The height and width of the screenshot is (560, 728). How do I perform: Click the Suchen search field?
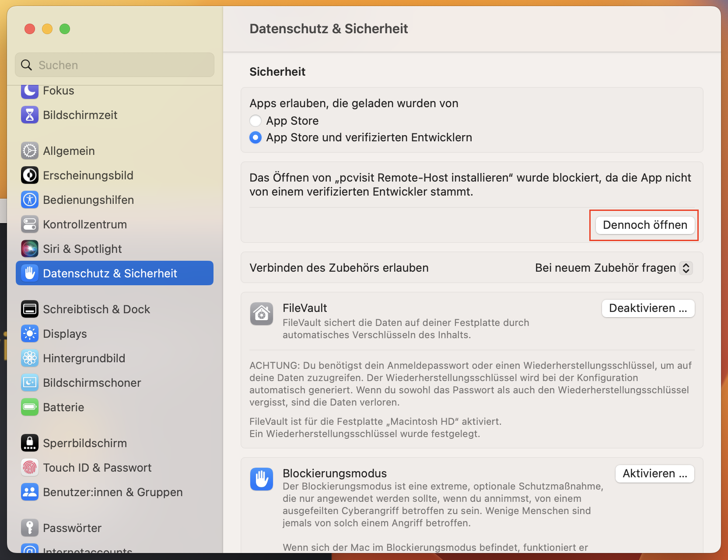pos(115,65)
